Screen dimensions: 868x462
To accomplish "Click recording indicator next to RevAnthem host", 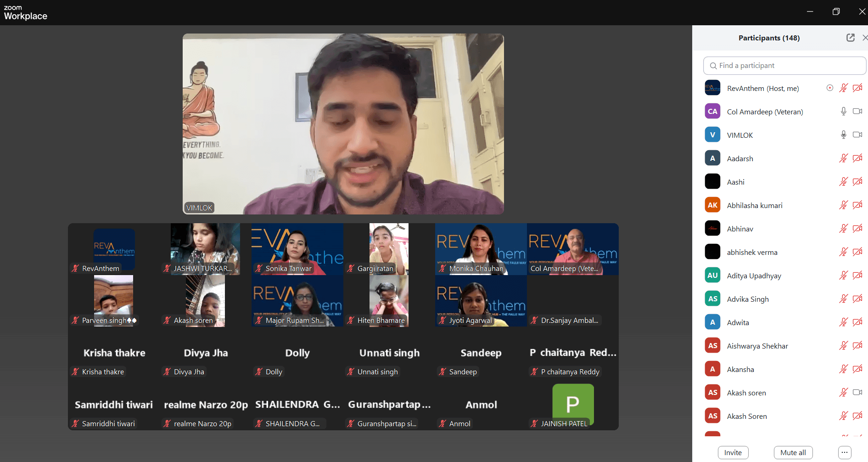I will coord(829,88).
